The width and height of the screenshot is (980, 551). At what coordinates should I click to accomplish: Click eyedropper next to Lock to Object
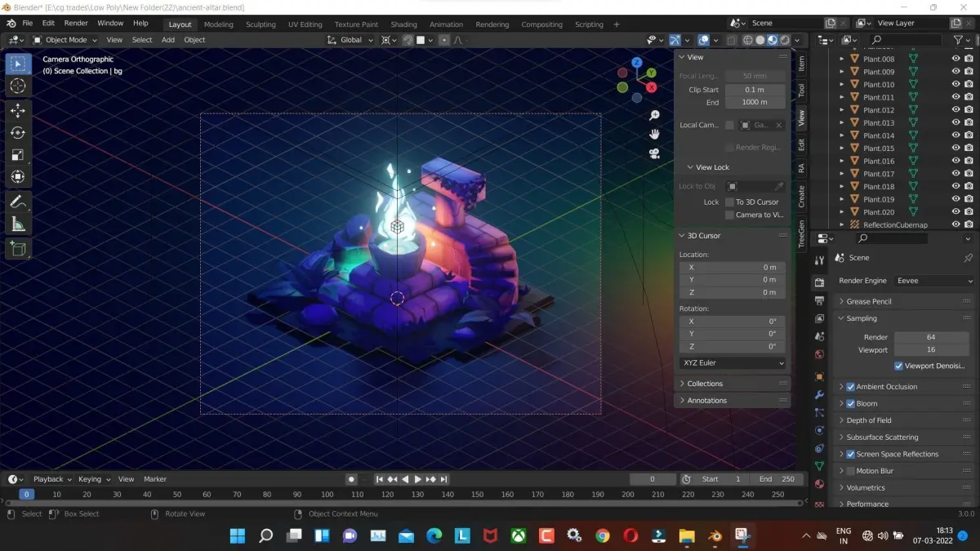779,186
